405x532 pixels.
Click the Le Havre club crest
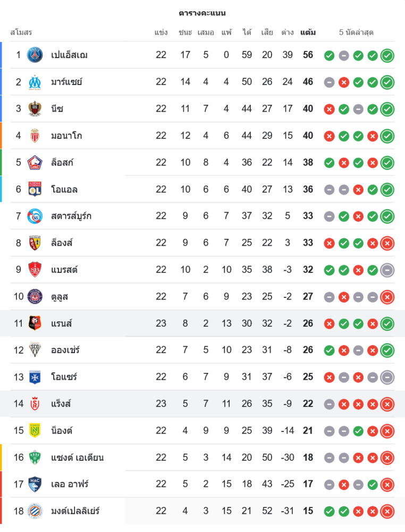tap(35, 484)
